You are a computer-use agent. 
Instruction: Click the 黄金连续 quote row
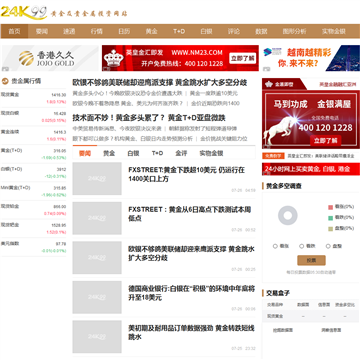33,135
